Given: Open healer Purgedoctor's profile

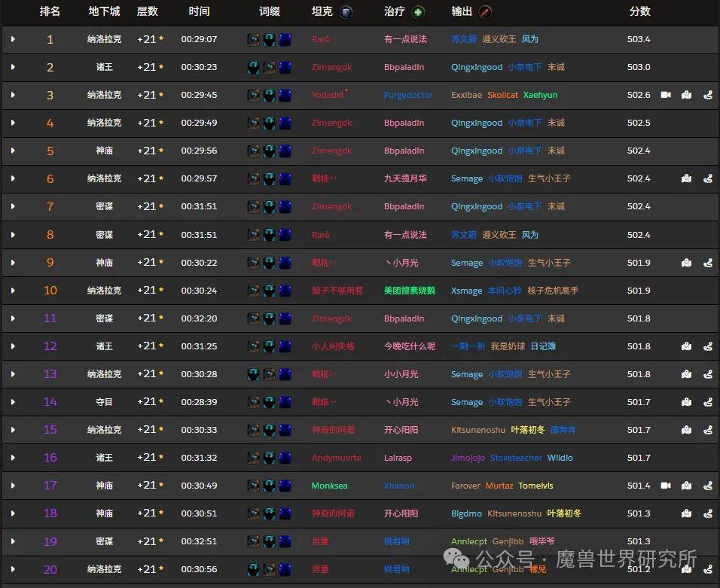Looking at the screenshot, I should click(x=408, y=95).
